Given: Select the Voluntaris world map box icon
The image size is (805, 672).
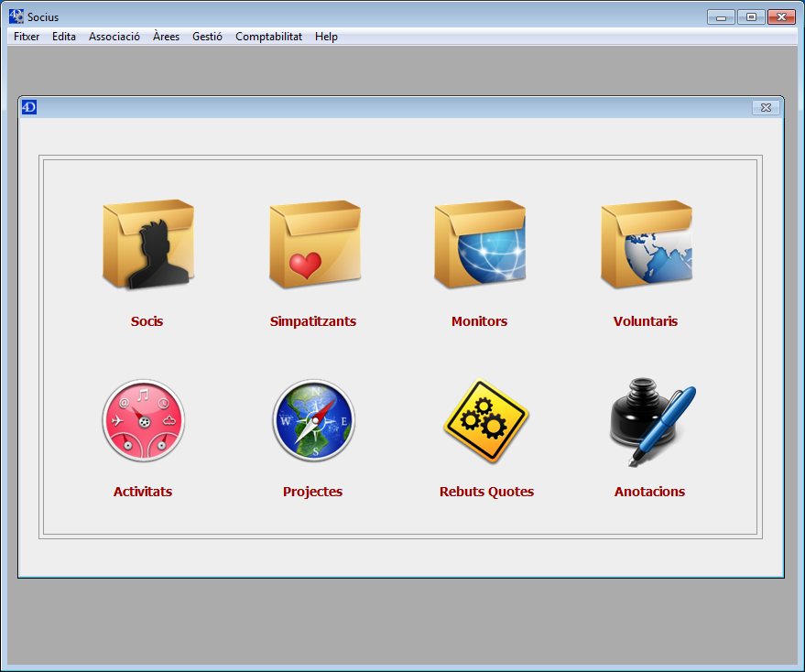Looking at the screenshot, I should [646, 245].
